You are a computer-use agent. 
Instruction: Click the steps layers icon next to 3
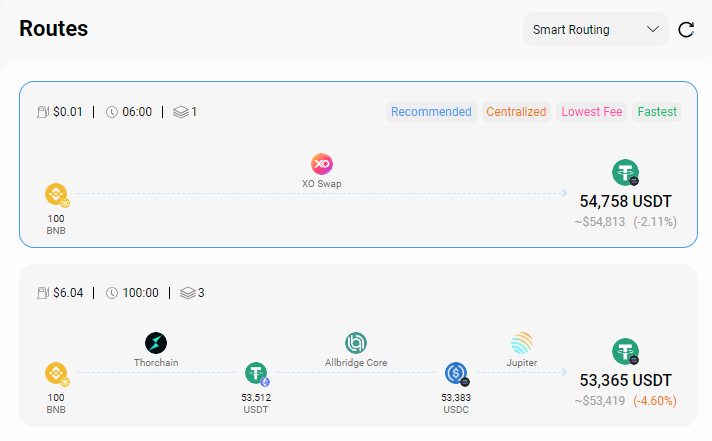tap(188, 293)
